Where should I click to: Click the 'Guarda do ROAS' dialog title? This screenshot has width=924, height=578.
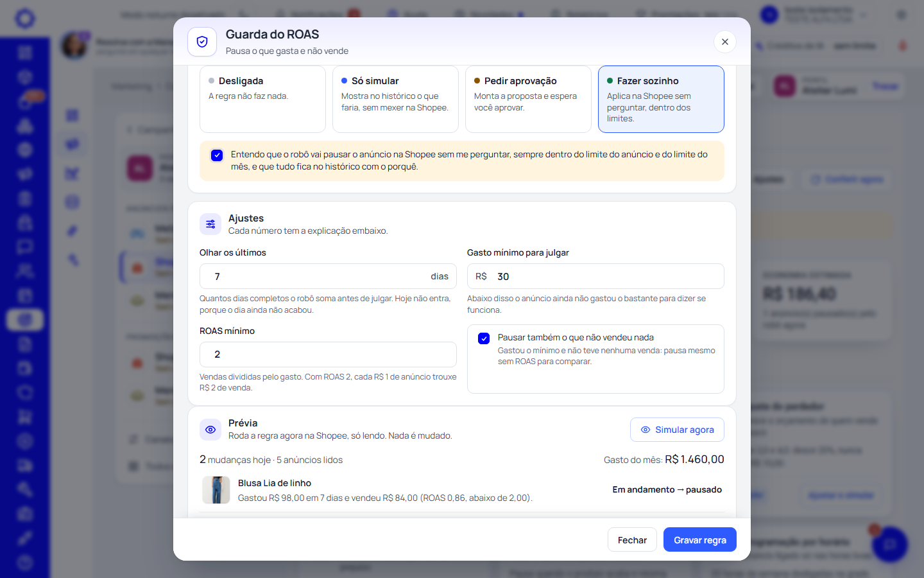[x=272, y=35]
